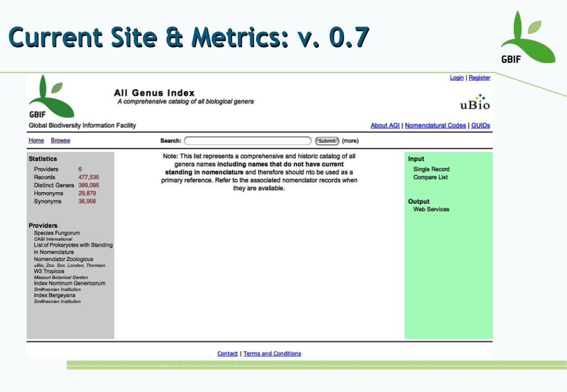Click the Providers count 6
The width and height of the screenshot is (567, 392).
click(80, 169)
